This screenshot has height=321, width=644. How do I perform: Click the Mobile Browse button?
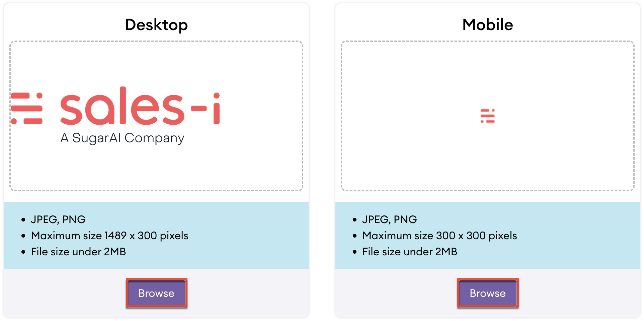[488, 293]
